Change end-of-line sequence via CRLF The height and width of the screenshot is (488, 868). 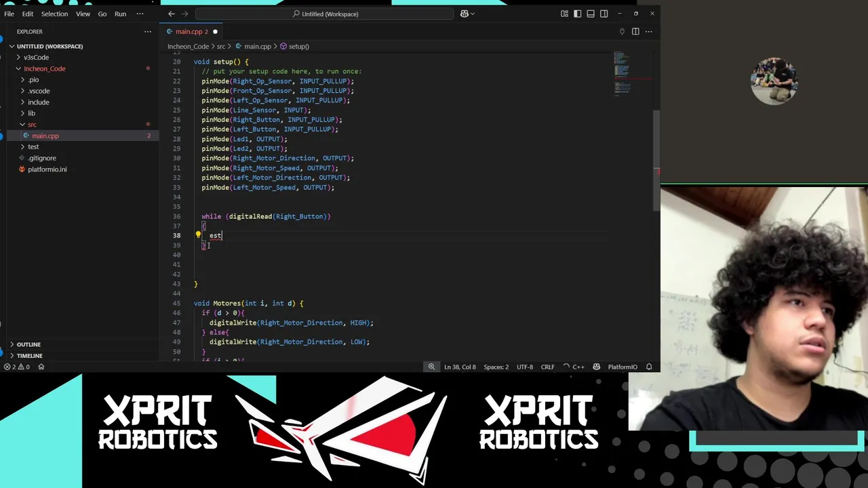click(x=547, y=367)
